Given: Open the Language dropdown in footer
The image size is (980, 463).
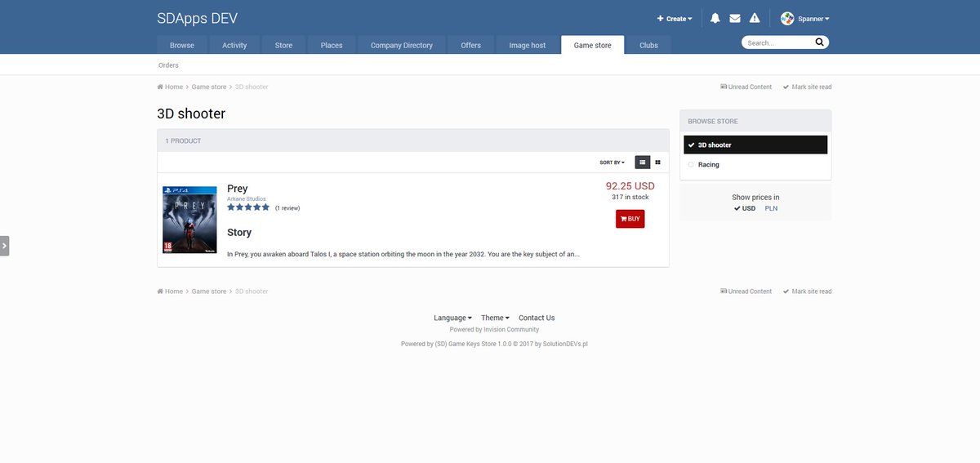Looking at the screenshot, I should coord(452,318).
